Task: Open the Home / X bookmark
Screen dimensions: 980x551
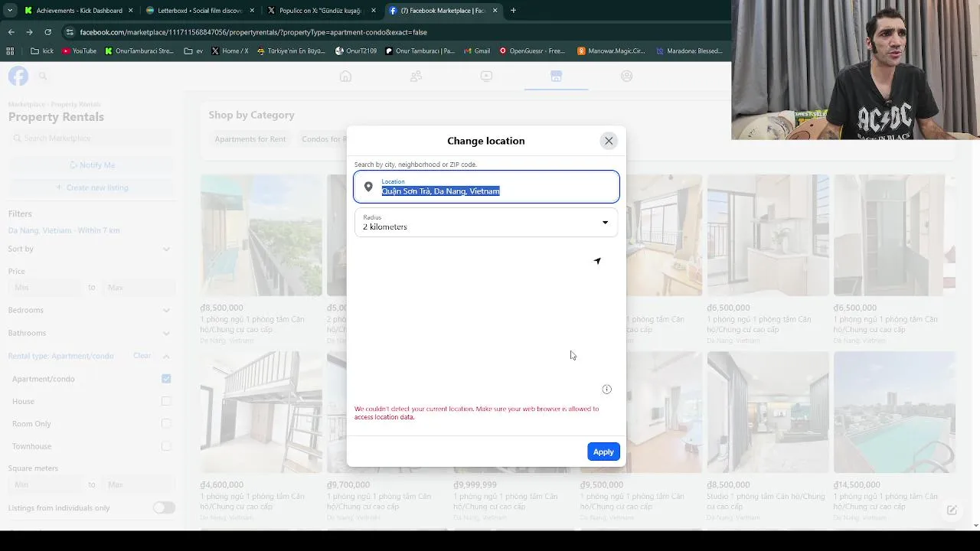Action: pos(230,51)
